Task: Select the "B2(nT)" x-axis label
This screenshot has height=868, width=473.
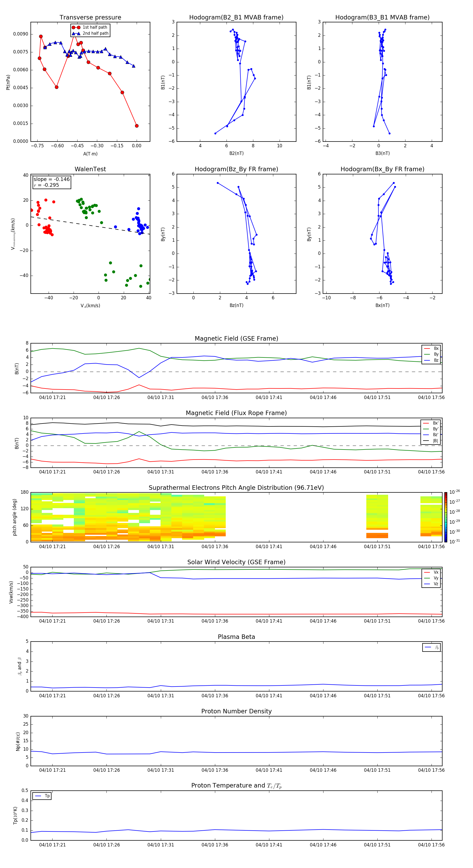Action: click(236, 153)
